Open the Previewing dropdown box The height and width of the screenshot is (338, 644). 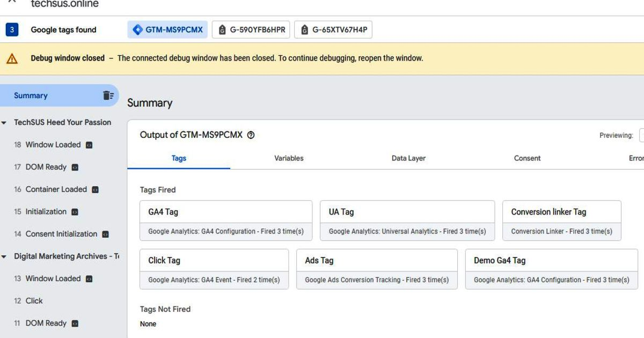(641, 136)
